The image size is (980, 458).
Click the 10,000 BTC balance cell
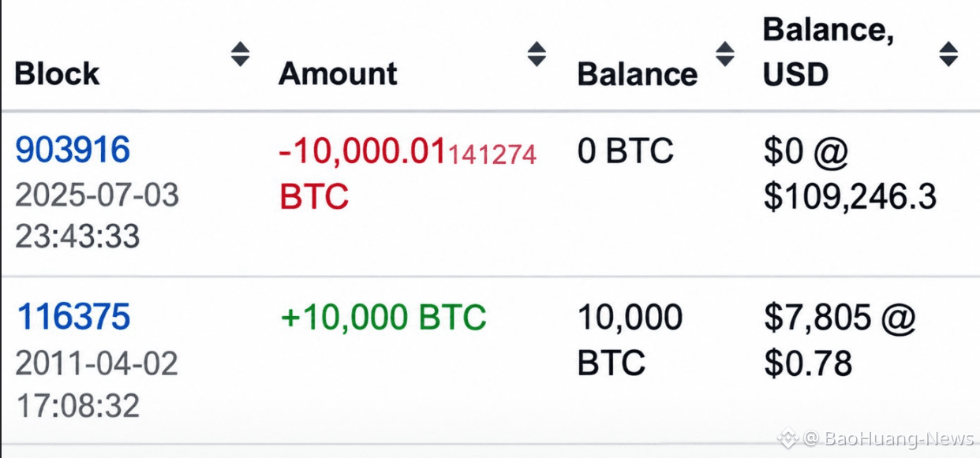tap(630, 340)
